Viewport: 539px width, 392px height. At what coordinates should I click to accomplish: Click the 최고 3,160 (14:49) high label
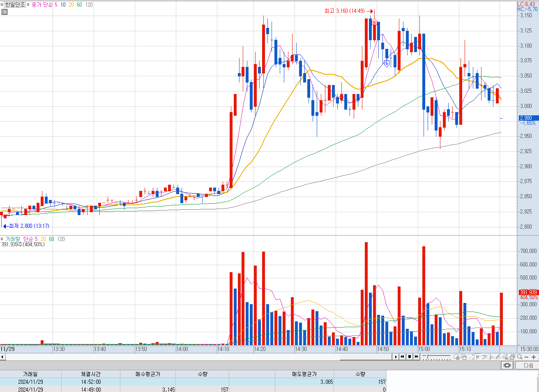tap(344, 11)
